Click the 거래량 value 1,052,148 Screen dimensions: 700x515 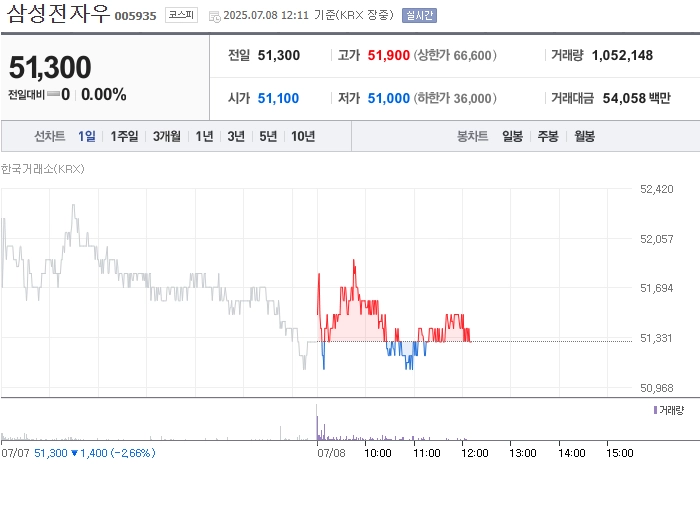(622, 55)
